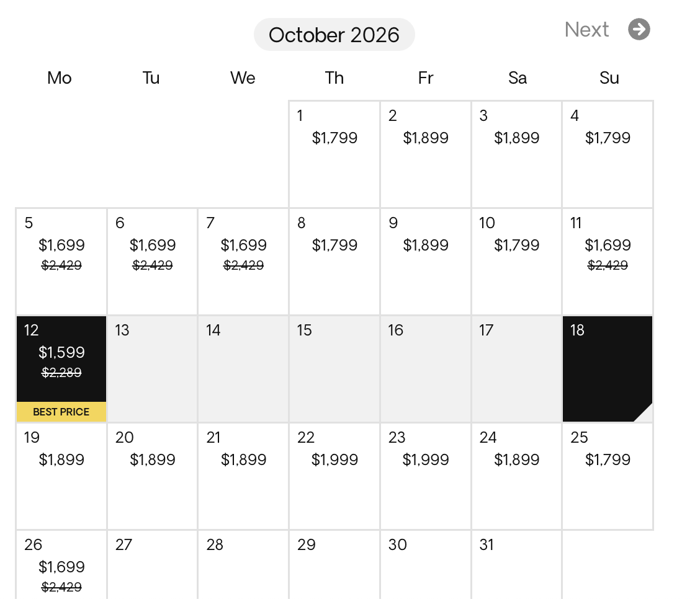Viewport: 700px width, 599px height.
Task: Select October 11 Sunday at $1,699
Action: point(608,261)
